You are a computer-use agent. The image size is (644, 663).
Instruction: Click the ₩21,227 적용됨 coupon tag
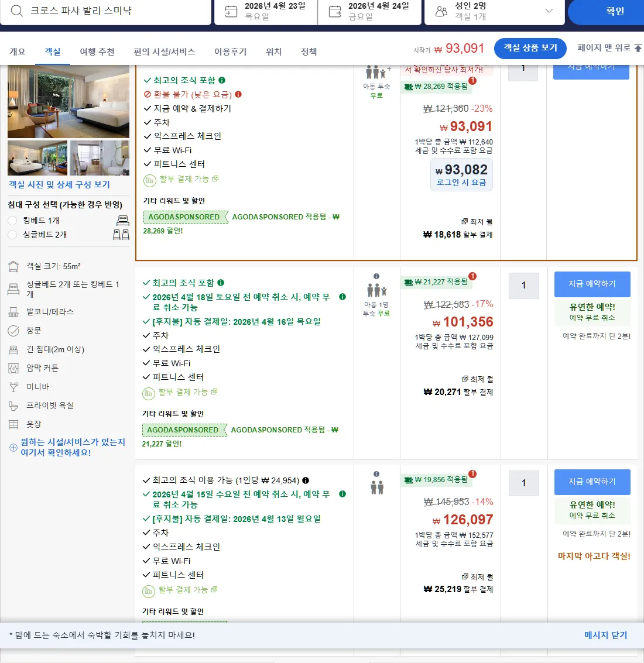tap(436, 281)
